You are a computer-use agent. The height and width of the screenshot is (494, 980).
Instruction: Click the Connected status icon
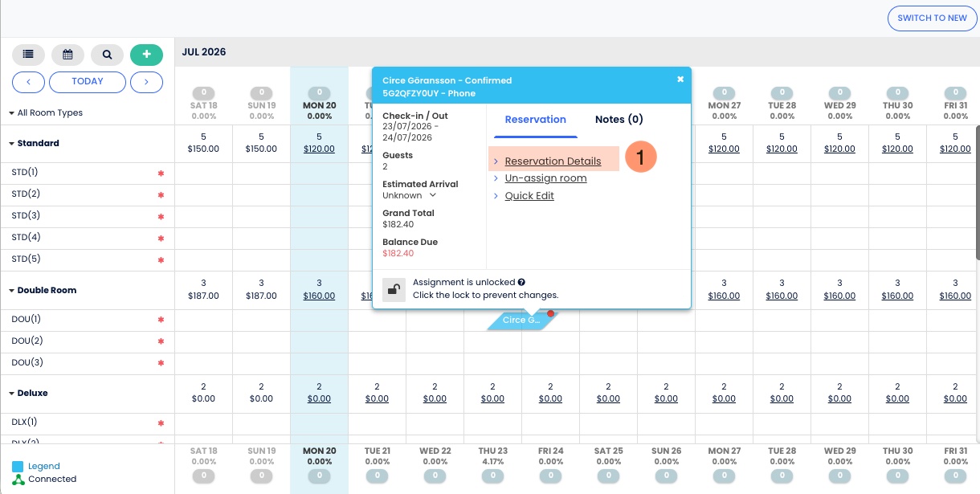(x=18, y=480)
